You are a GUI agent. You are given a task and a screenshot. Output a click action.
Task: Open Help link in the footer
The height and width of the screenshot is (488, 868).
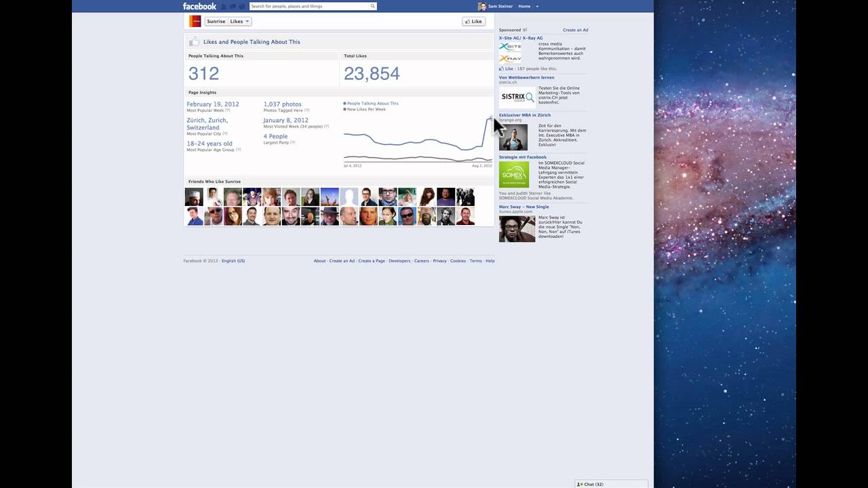490,261
